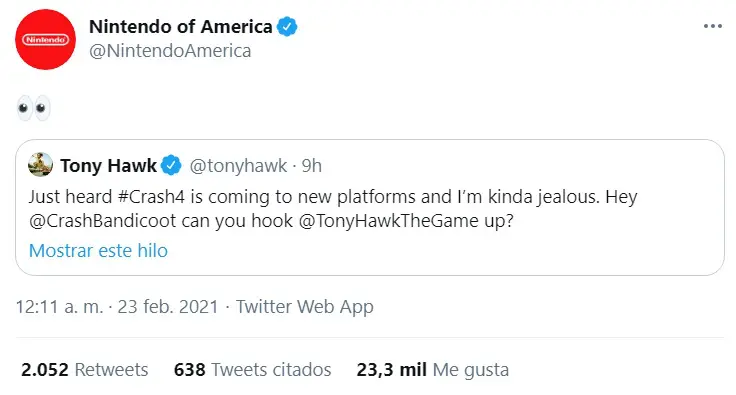The height and width of the screenshot is (395, 736).
Task: Open the @NintendoAmerica handle
Action: pos(170,51)
